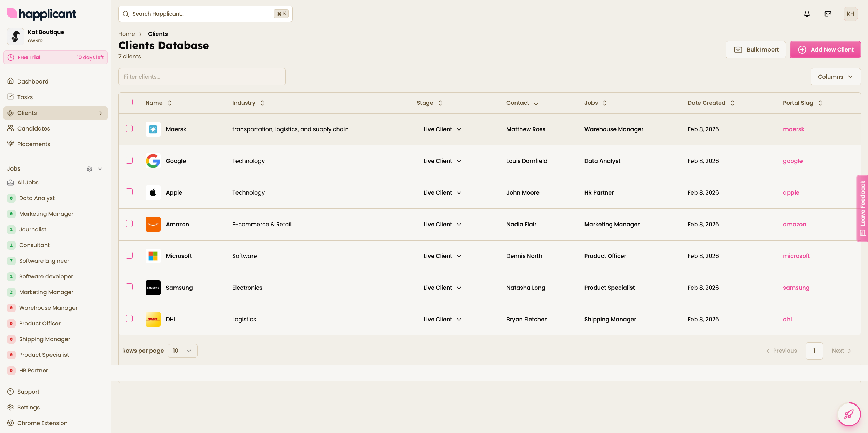Viewport: 868px width, 433px height.
Task: Check the DHL row checkbox
Action: pos(129,318)
